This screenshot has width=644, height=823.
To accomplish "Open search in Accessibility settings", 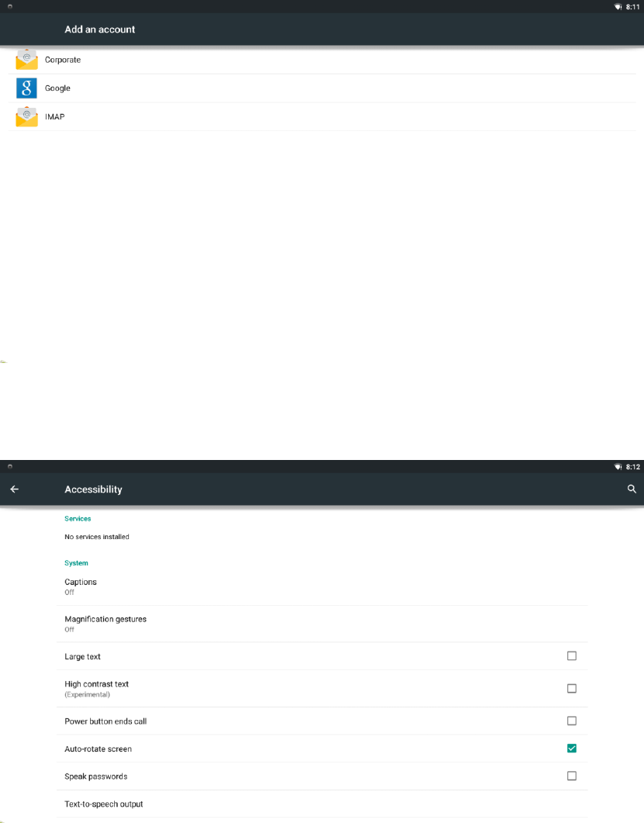I will [x=632, y=489].
